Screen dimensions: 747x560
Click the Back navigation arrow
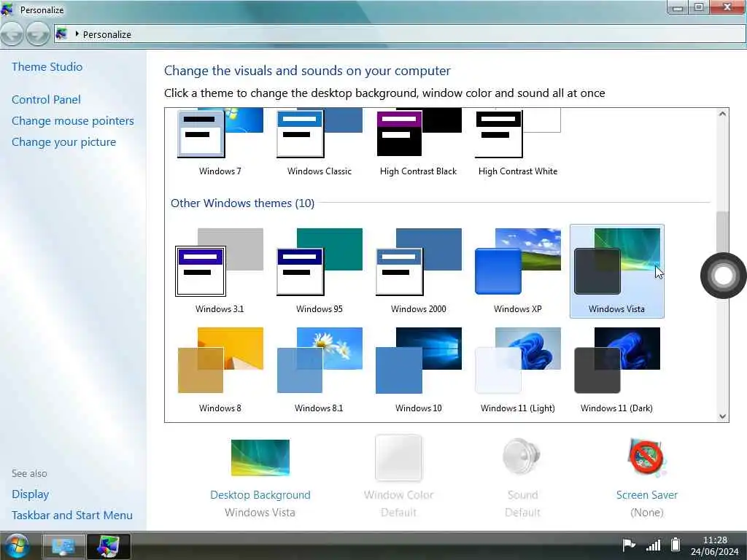12,34
